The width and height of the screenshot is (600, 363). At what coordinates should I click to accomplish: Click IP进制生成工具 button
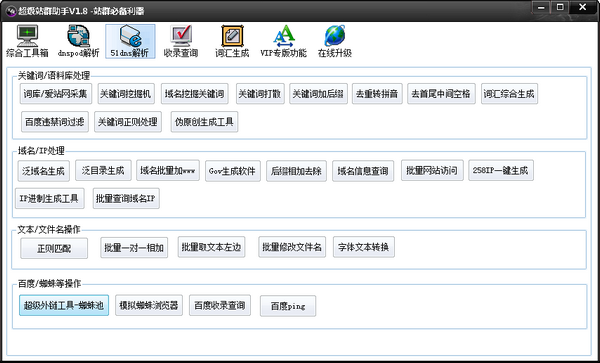point(50,198)
